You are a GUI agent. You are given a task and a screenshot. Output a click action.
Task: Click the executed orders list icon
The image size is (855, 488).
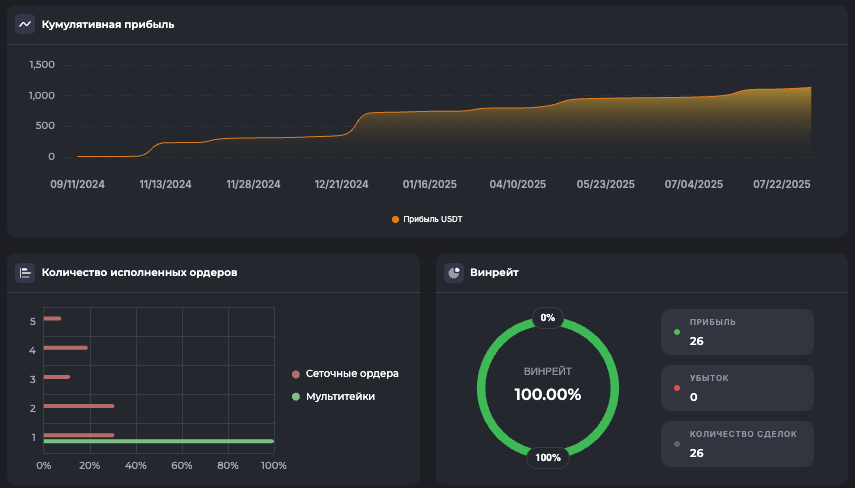(25, 272)
